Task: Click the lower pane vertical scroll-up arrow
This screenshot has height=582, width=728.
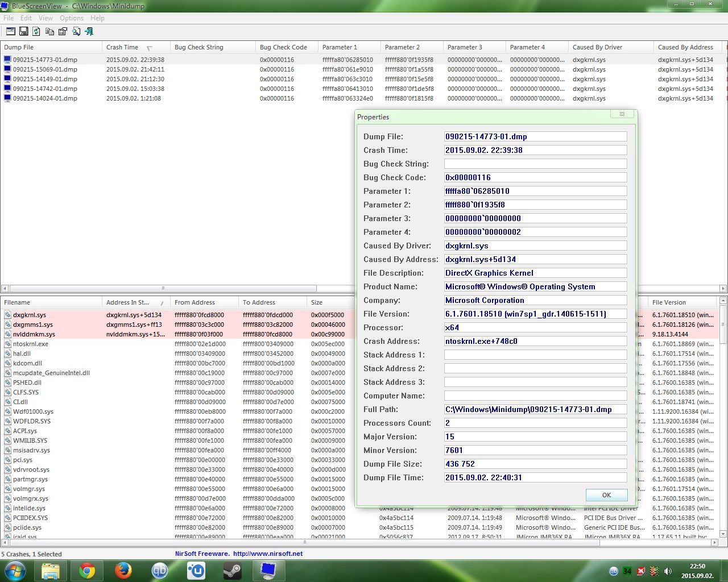Action: pyautogui.click(x=723, y=302)
